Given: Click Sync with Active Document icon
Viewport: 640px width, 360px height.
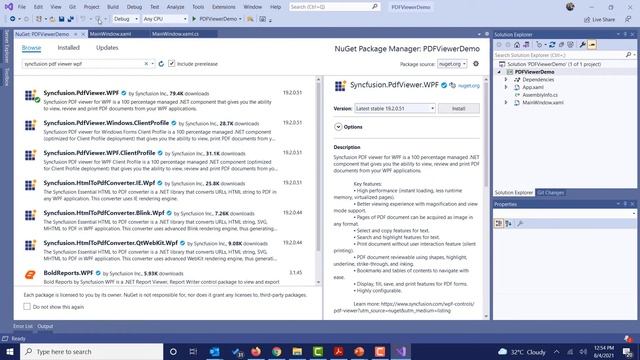Looking at the screenshot, I should 552,45.
